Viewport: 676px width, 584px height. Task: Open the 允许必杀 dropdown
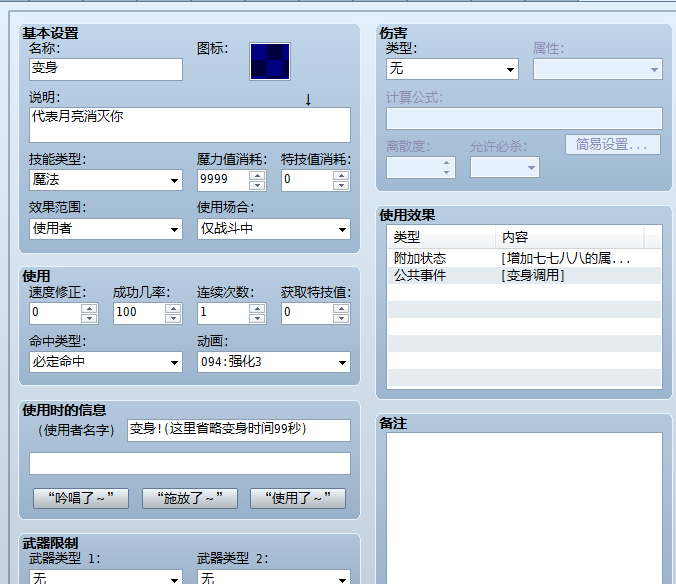505,167
